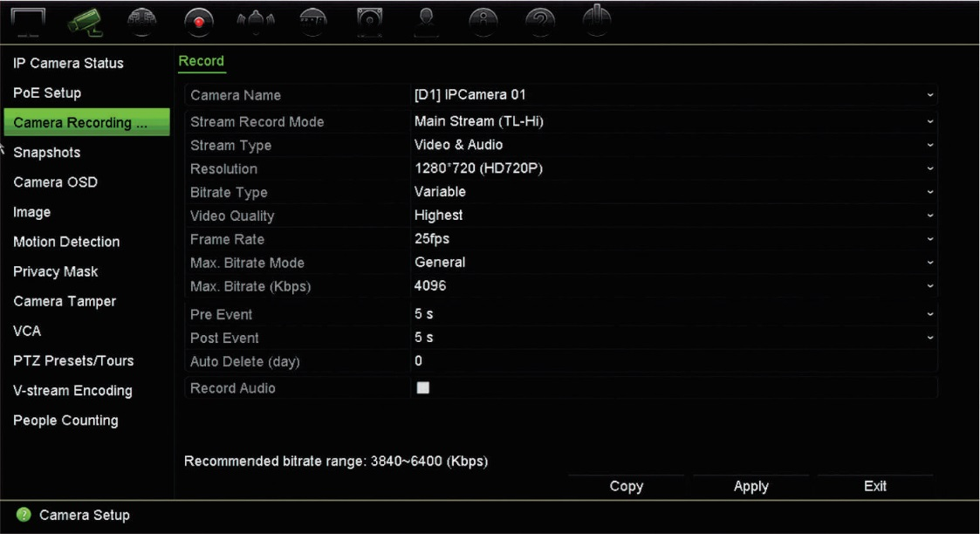The image size is (980, 534).
Task: Click the Exit button
Action: click(875, 487)
